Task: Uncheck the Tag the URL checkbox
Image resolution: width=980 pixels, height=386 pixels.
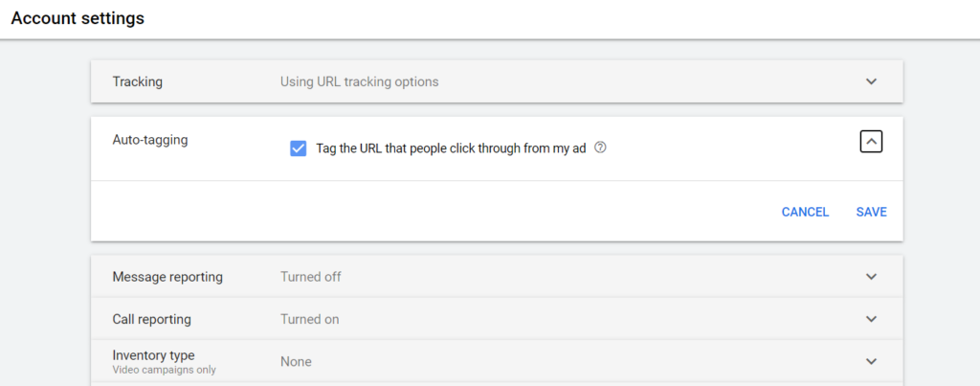Action: tap(298, 148)
